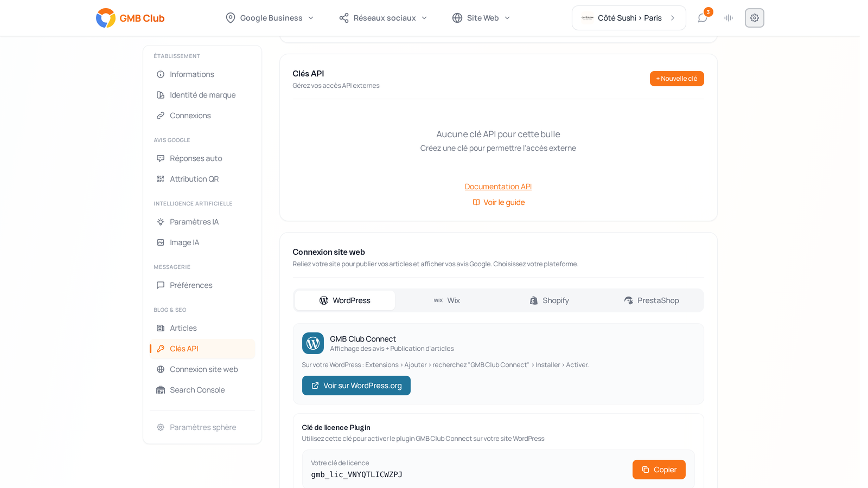Select the PrestaShop platform tab
Viewport: 868px width, 488px height.
[652, 300]
